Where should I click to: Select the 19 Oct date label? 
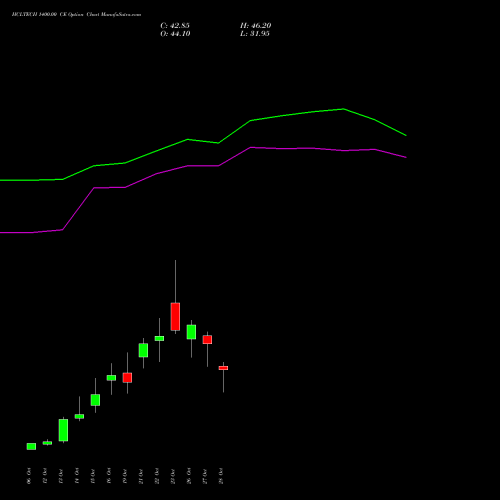pyautogui.click(x=125, y=476)
